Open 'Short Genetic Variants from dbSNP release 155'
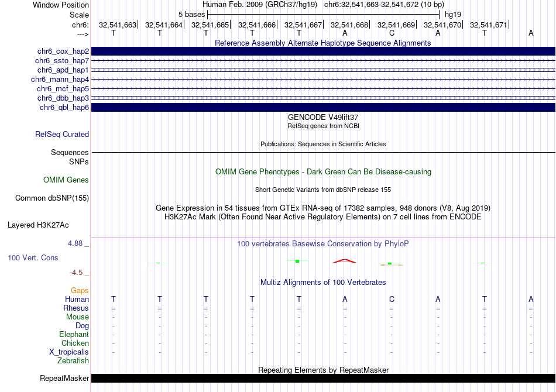 (x=323, y=190)
